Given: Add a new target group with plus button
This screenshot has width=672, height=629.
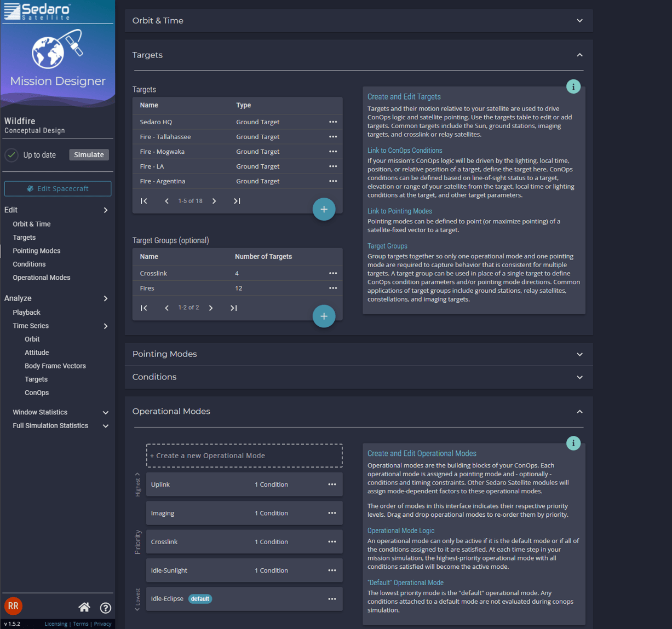Looking at the screenshot, I should [324, 316].
